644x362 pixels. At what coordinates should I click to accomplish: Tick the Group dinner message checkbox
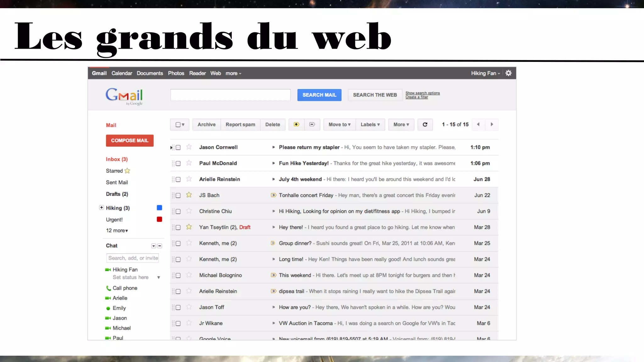pyautogui.click(x=178, y=244)
